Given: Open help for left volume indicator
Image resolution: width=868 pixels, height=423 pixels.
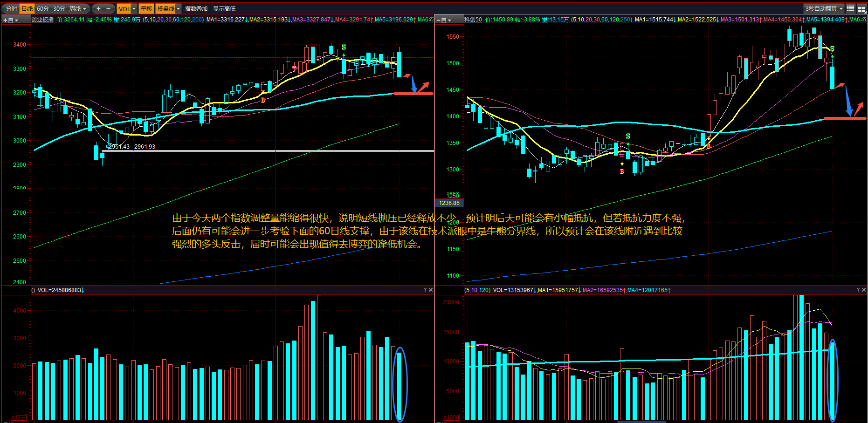Looking at the screenshot, I should pyautogui.click(x=425, y=290).
